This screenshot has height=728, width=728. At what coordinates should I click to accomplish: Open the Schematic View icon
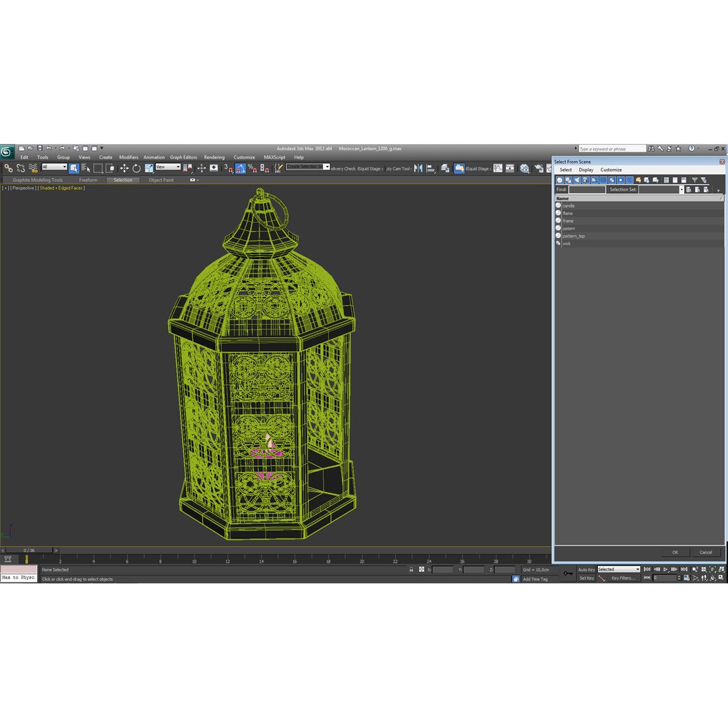point(510,168)
